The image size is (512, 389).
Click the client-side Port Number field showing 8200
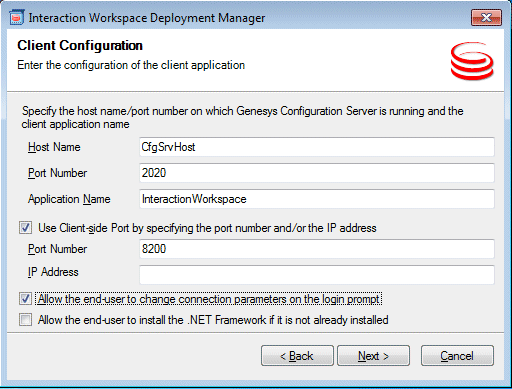tap(317, 249)
